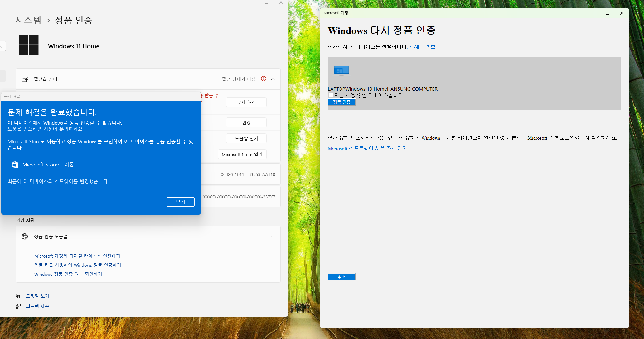This screenshot has height=339, width=644.
Task: Click product key ending 237X7
Action: point(239,197)
